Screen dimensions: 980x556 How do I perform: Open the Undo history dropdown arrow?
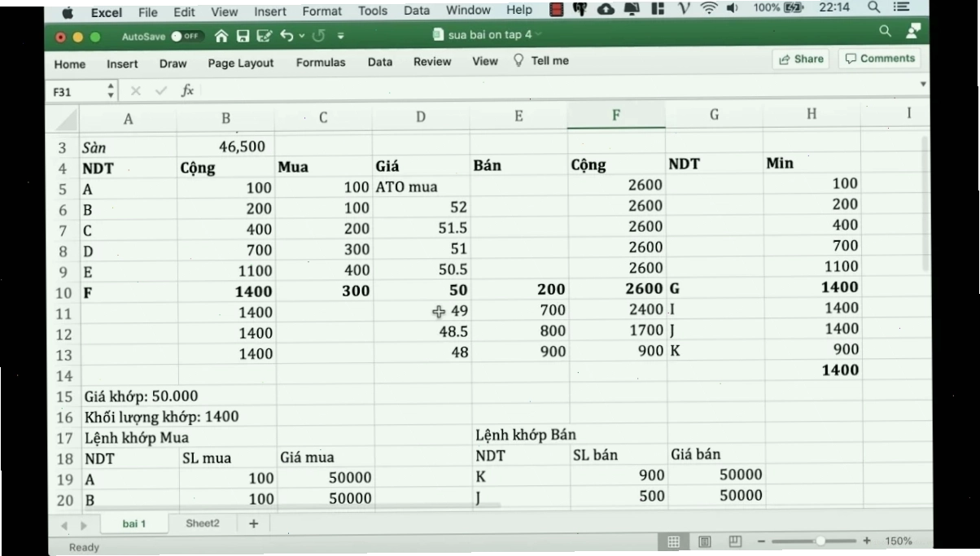[300, 37]
